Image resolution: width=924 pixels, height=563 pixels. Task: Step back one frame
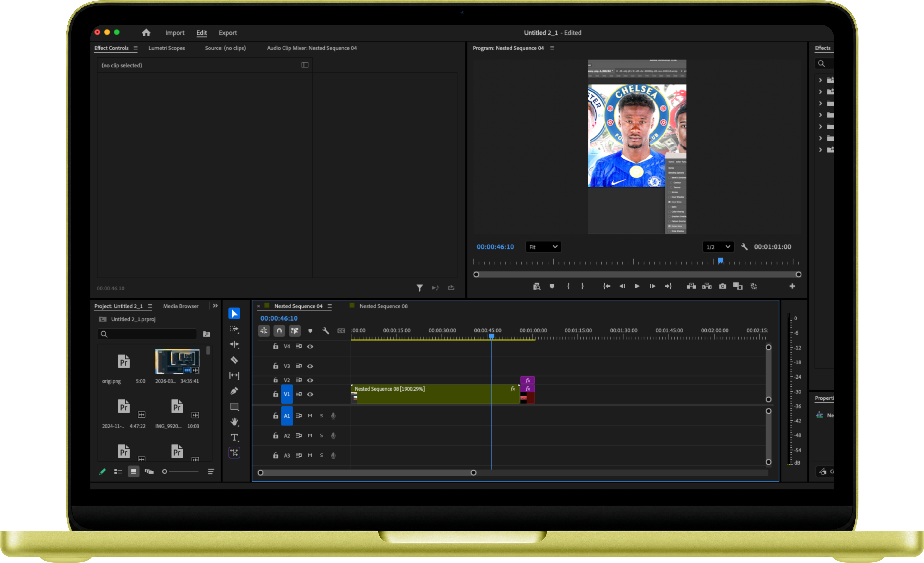click(622, 286)
